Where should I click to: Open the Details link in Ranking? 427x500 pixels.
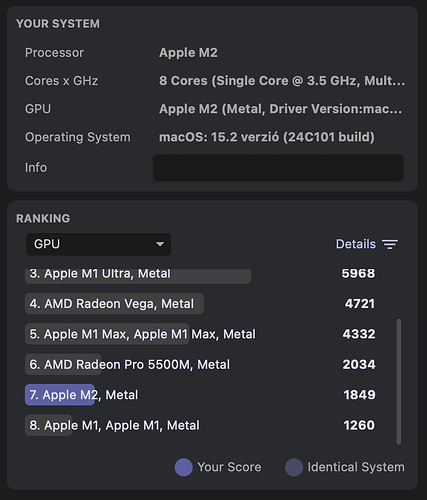[356, 244]
